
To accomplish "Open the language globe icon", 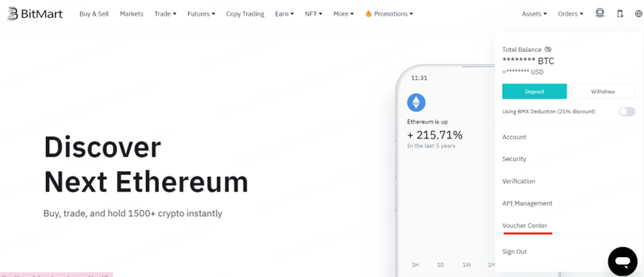I will pos(639,14).
